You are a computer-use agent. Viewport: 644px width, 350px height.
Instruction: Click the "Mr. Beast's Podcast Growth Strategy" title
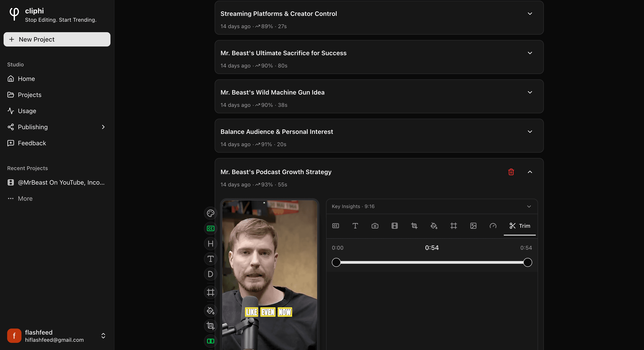(276, 172)
